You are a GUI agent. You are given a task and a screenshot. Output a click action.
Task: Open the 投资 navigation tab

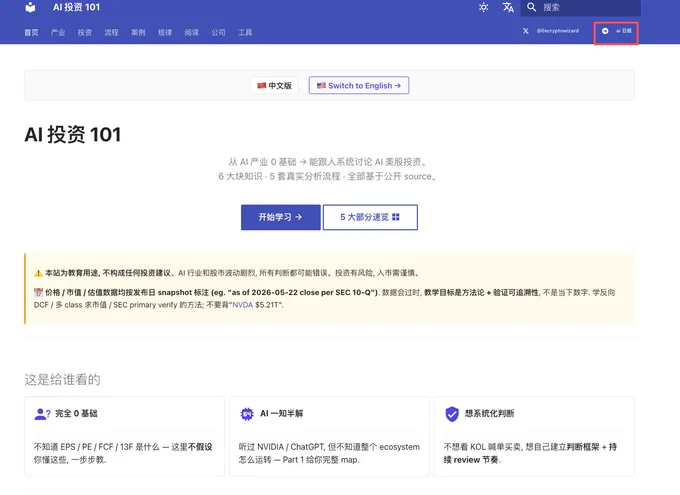[x=85, y=33]
